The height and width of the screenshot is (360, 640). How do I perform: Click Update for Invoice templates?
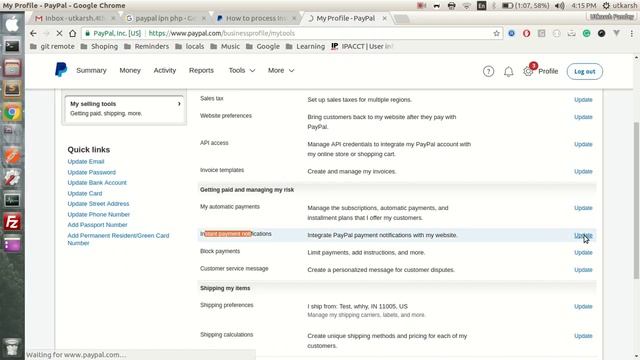pyautogui.click(x=583, y=171)
